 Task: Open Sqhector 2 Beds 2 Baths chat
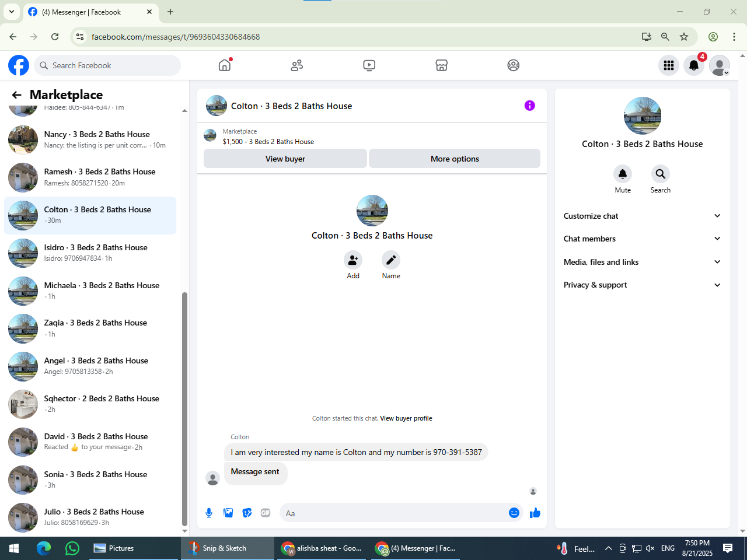point(90,404)
